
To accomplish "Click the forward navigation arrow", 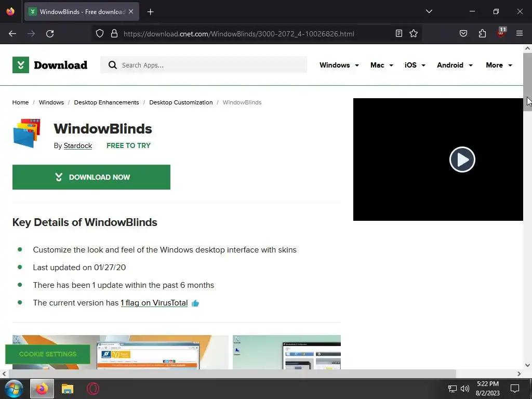I will (x=31, y=34).
